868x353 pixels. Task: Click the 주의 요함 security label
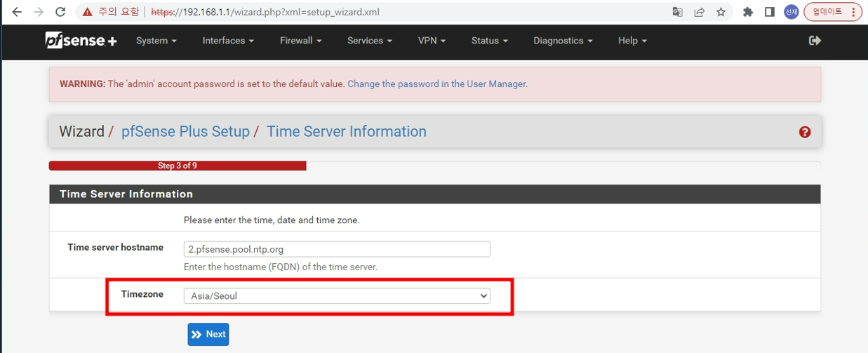(119, 12)
